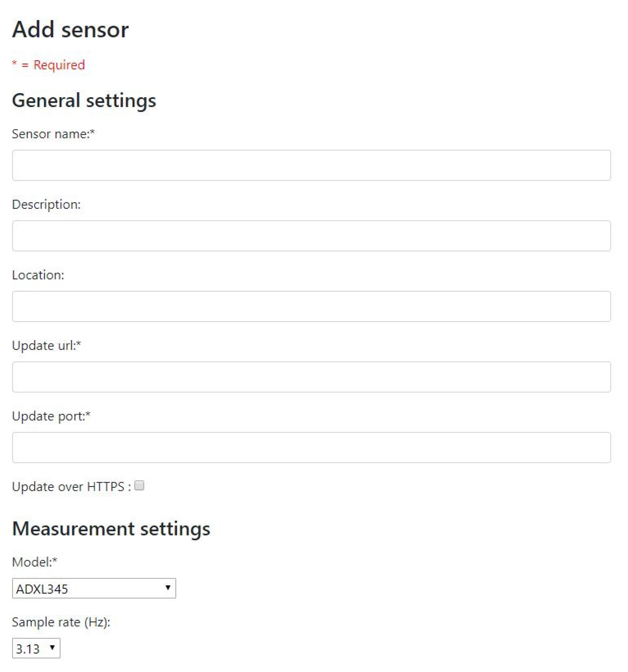This screenshot has height=672, width=628.
Task: Click the 'Sample rate (Hz):' label
Action: click(61, 622)
